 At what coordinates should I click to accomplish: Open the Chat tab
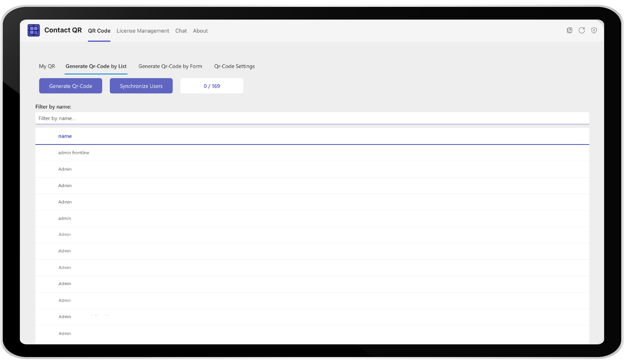coord(181,31)
